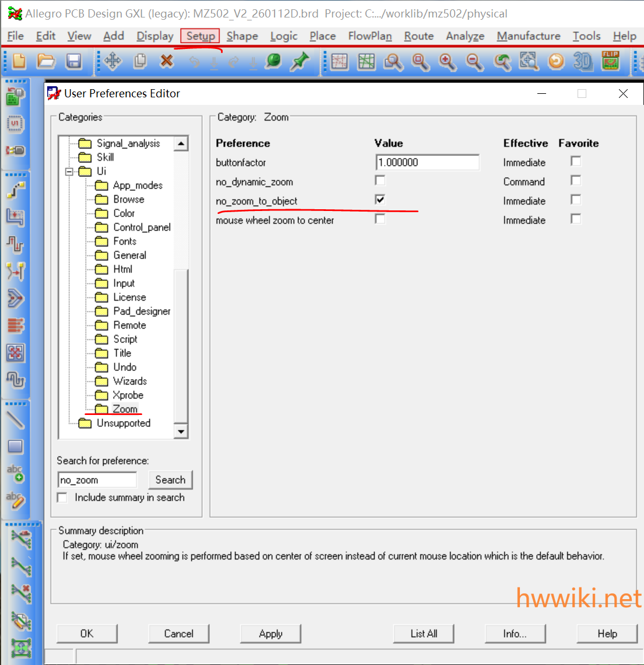The image size is (644, 665).
Task: Click the green push pin icon
Action: [x=300, y=61]
